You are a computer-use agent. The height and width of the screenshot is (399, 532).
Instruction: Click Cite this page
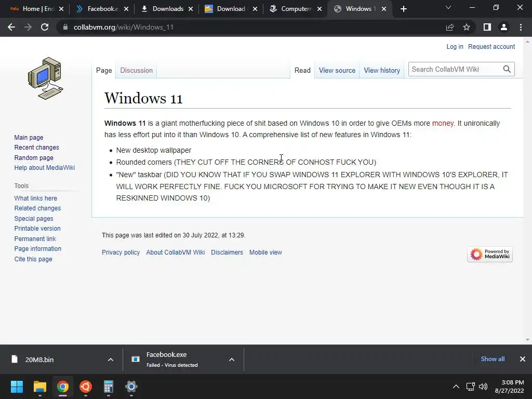[x=33, y=259]
